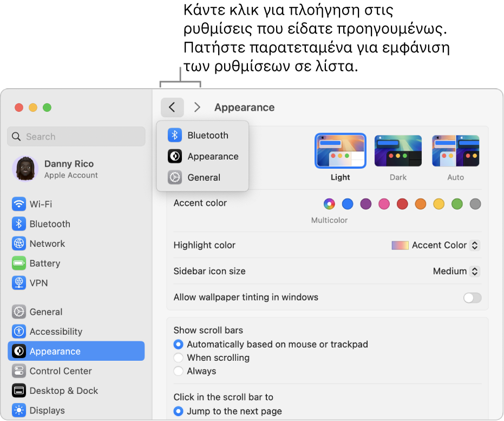Select the highlighted Appearance sidebar label
The image size is (504, 421).
55,351
